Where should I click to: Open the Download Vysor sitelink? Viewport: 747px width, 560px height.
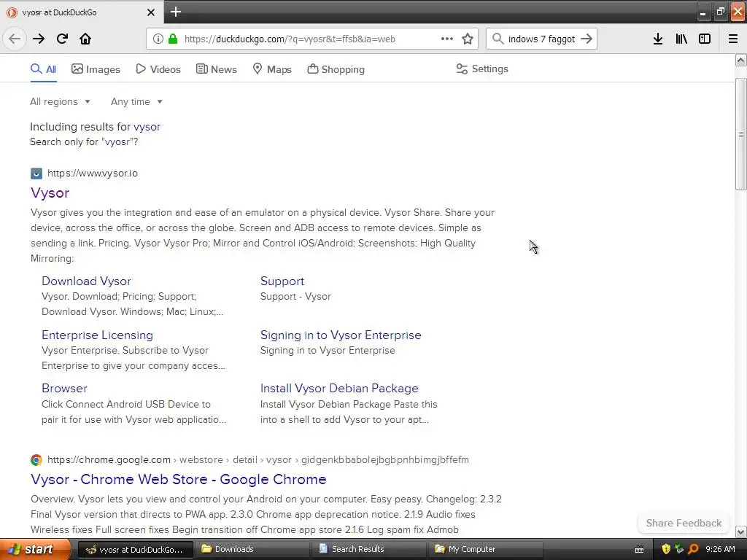click(x=86, y=281)
